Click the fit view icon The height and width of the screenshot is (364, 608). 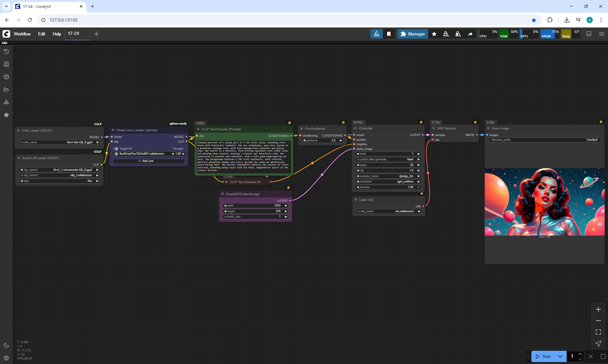598,332
